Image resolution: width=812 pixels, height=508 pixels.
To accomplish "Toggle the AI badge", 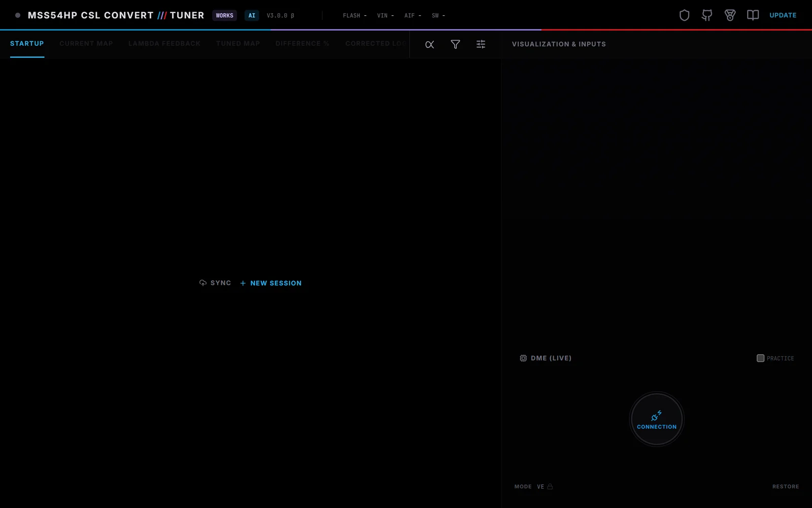I will pyautogui.click(x=252, y=15).
